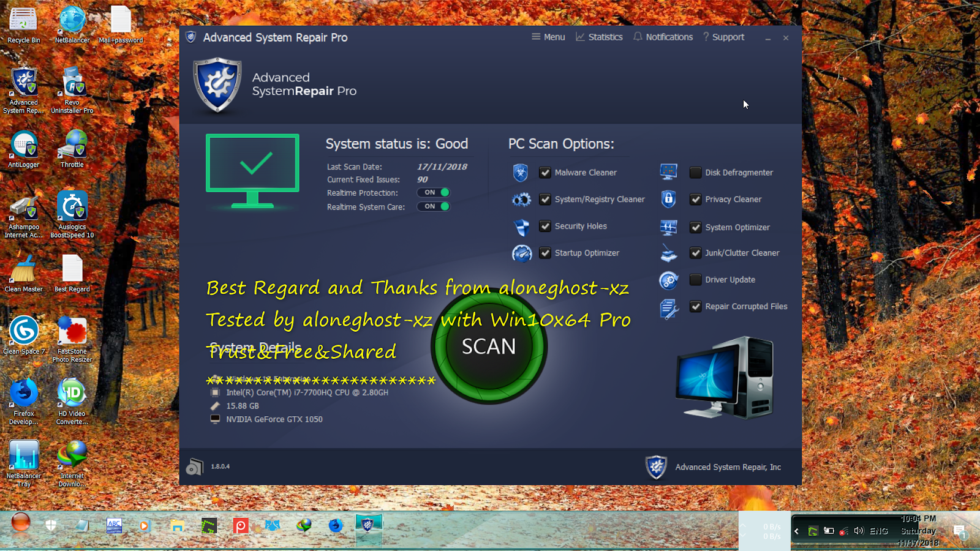Click the Junk/Clutter Cleaner broom icon

668,253
